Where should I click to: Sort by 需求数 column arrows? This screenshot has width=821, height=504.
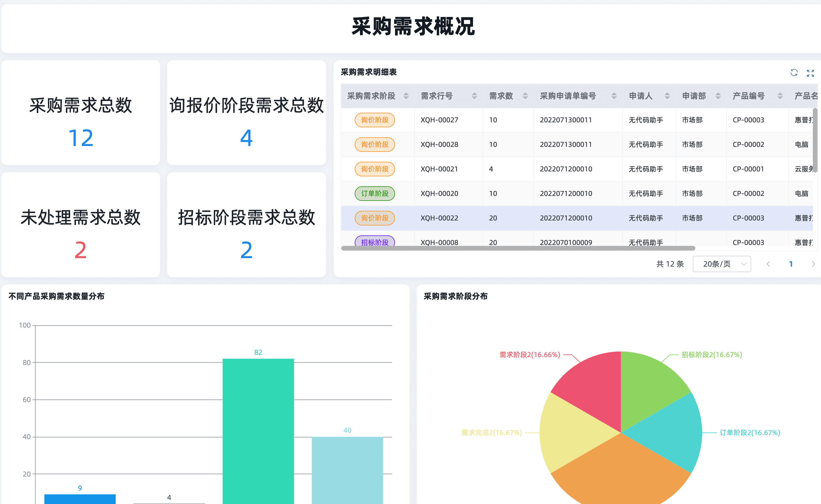tap(525, 96)
